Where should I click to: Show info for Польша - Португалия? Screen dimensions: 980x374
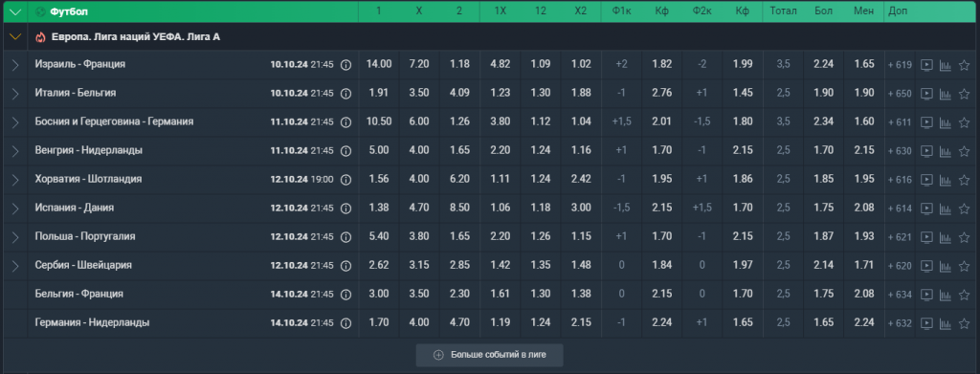345,236
